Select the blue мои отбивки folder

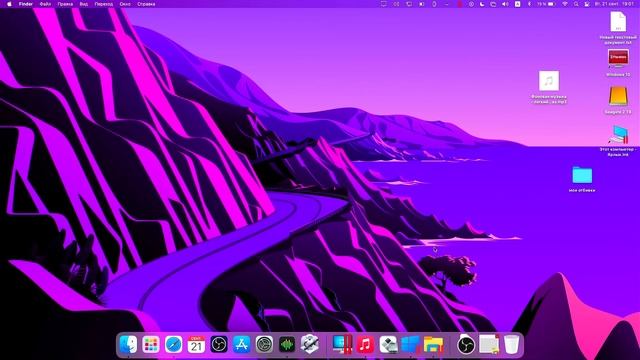click(x=582, y=175)
